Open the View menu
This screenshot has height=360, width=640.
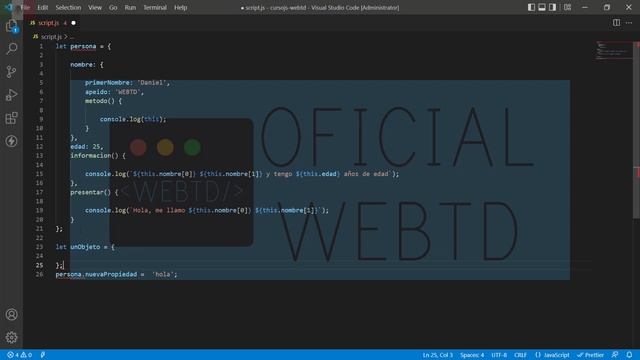tap(95, 7)
